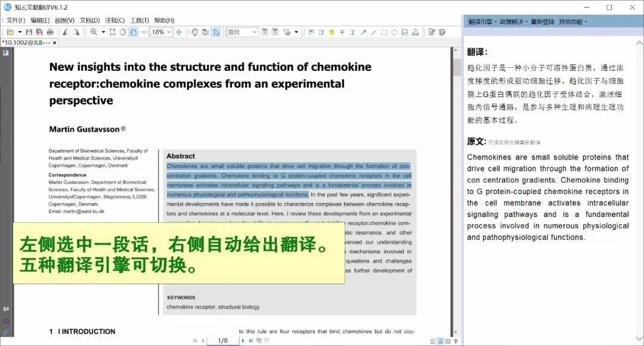Select the line drawing tool
This screenshot has width=644, height=346.
373,32
